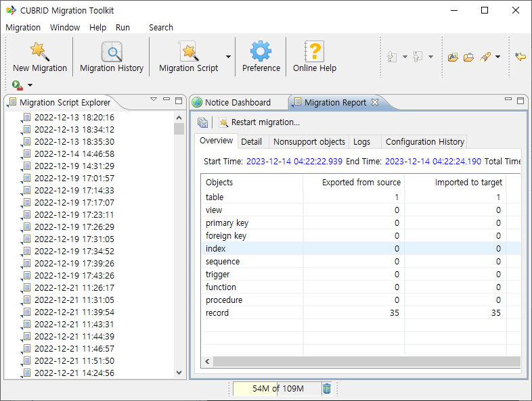Viewport: 532px width, 401px height.
Task: Open the search flashlight dropdown arrow
Action: (x=497, y=57)
